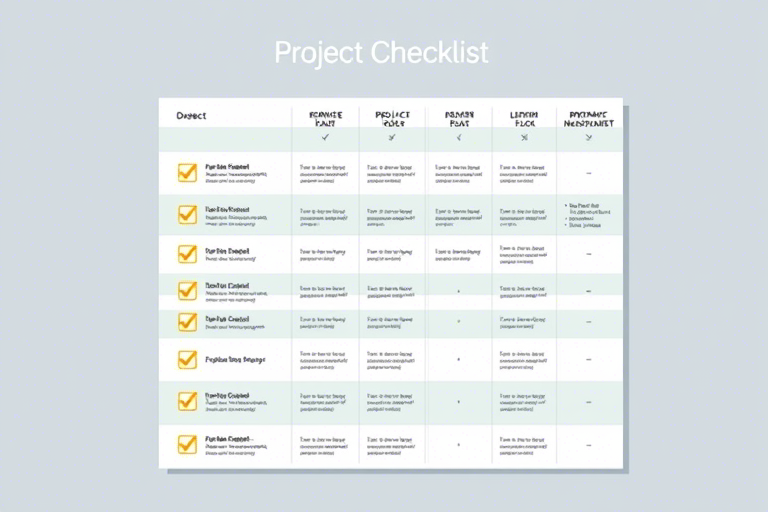This screenshot has height=512, width=768.
Task: Select the last column header in the table
Action: 589,119
